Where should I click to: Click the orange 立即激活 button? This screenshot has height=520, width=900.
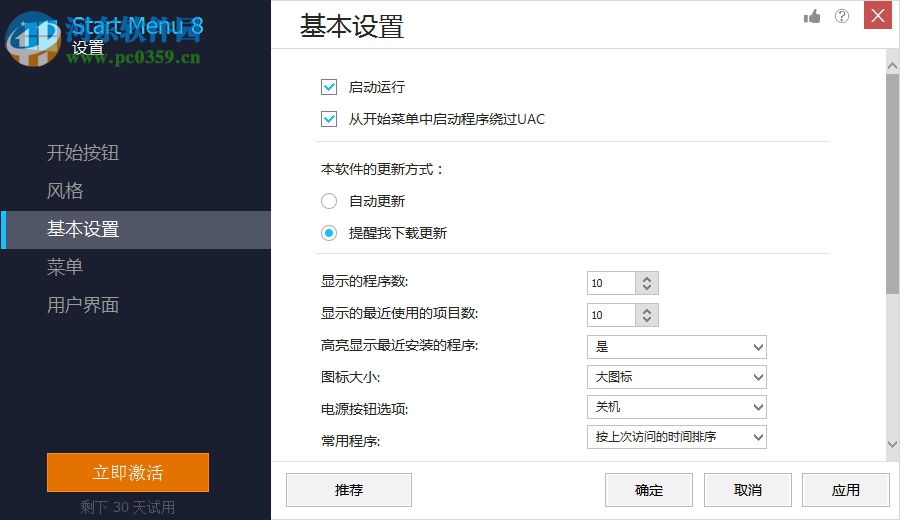coord(128,472)
